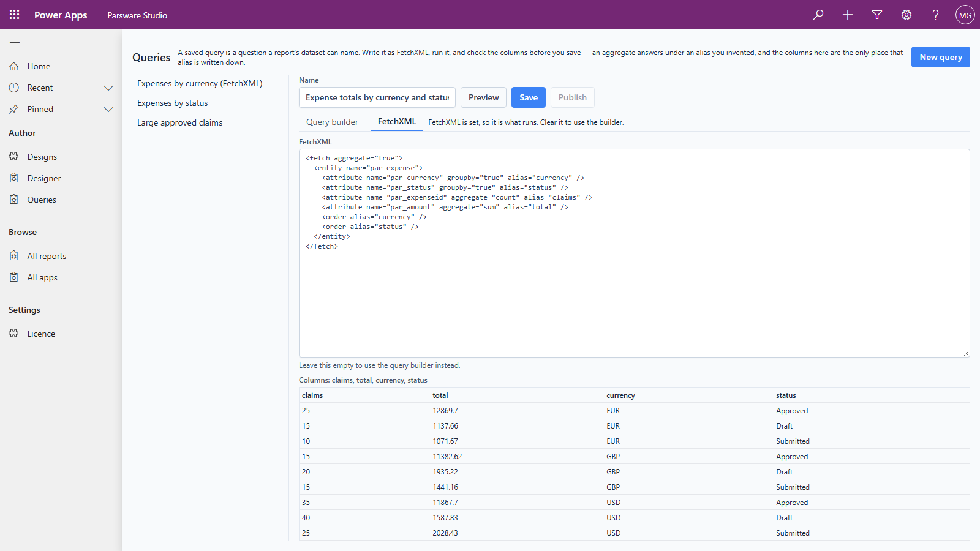
Task: Open Designs in the sidebar
Action: pyautogui.click(x=61, y=157)
